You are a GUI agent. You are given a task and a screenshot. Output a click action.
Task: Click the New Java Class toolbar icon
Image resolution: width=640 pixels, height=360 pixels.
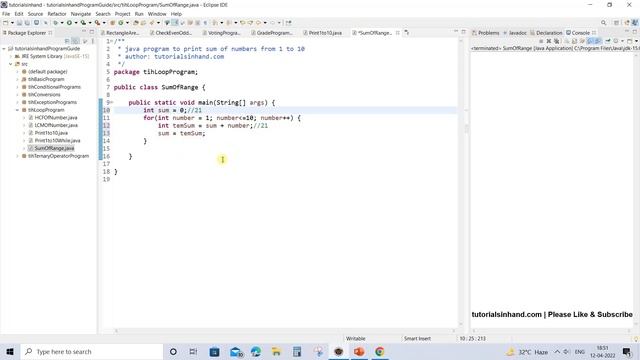[x=120, y=23]
